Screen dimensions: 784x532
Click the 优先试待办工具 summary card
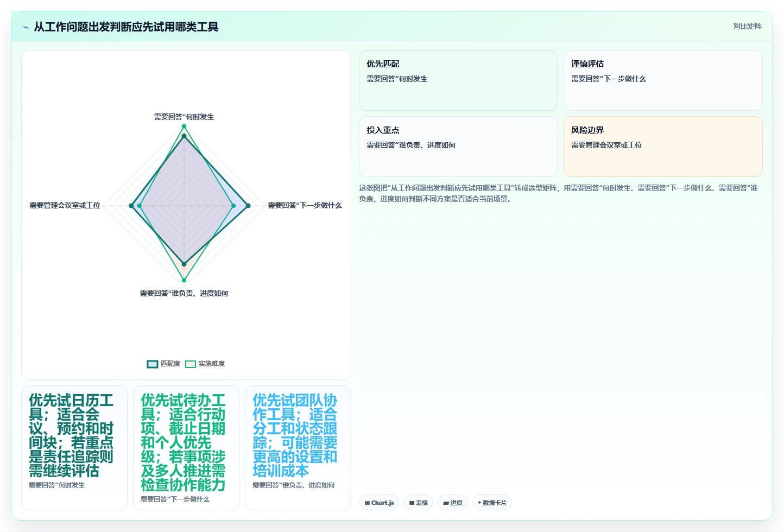[x=186, y=448]
